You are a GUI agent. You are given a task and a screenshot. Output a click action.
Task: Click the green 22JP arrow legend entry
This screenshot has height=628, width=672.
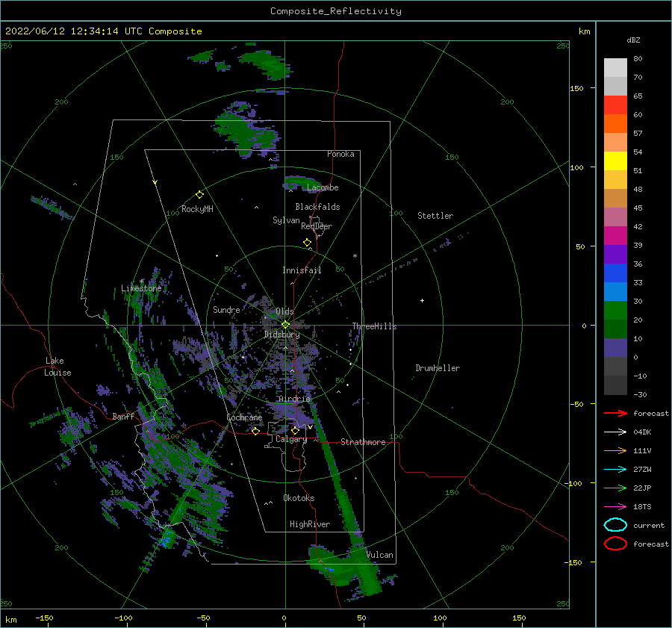pyautogui.click(x=615, y=488)
